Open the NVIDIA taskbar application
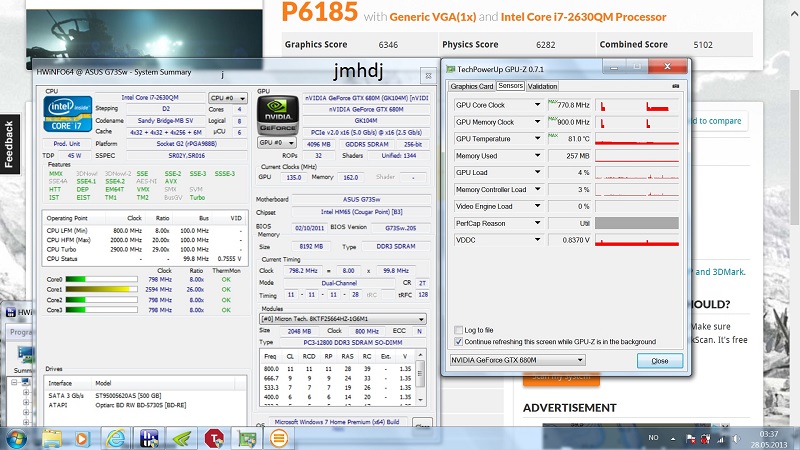The image size is (800, 450). (182, 438)
